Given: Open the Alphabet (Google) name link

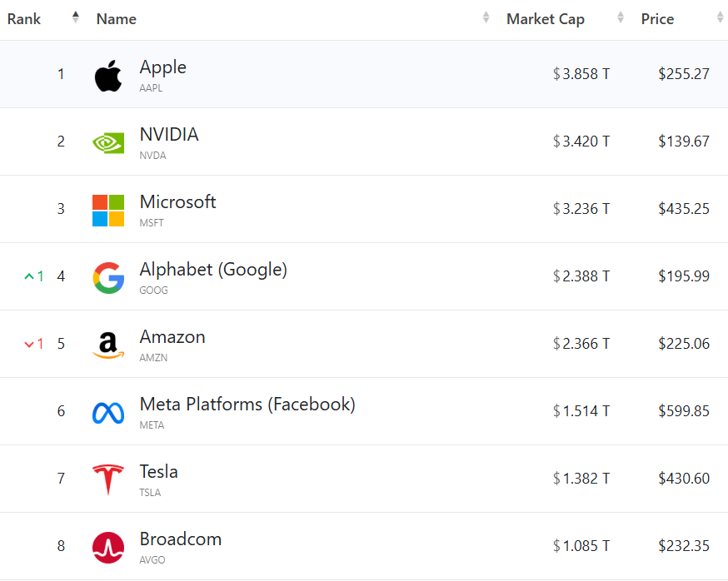Looking at the screenshot, I should 213,270.
